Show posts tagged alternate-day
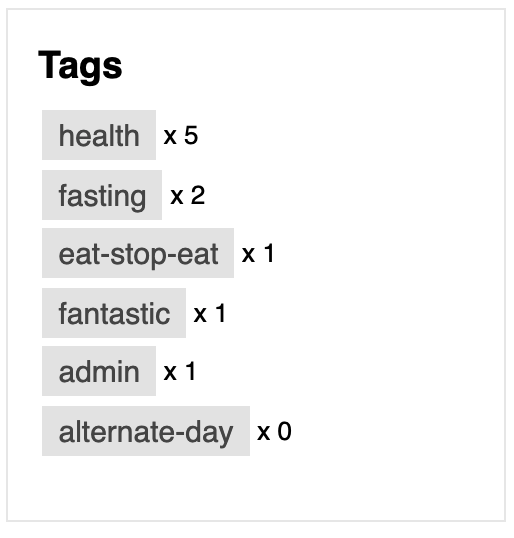The image size is (514, 538). coord(146,431)
